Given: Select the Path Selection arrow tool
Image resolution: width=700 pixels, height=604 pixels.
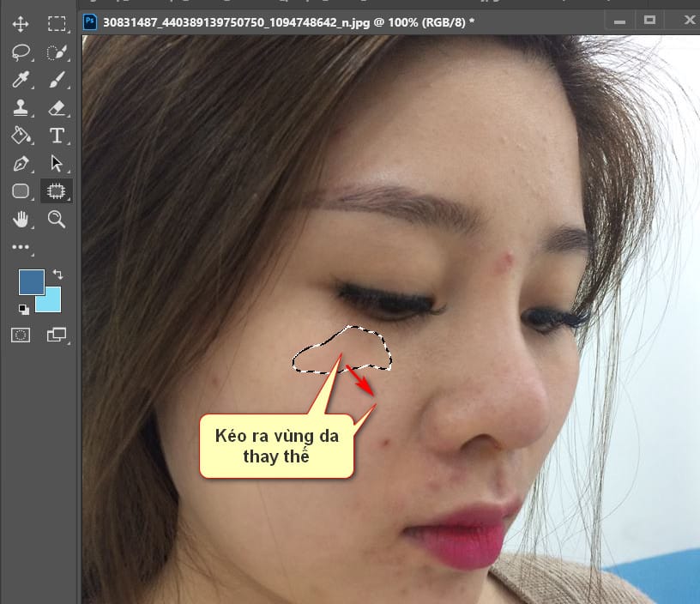Looking at the screenshot, I should [x=57, y=163].
